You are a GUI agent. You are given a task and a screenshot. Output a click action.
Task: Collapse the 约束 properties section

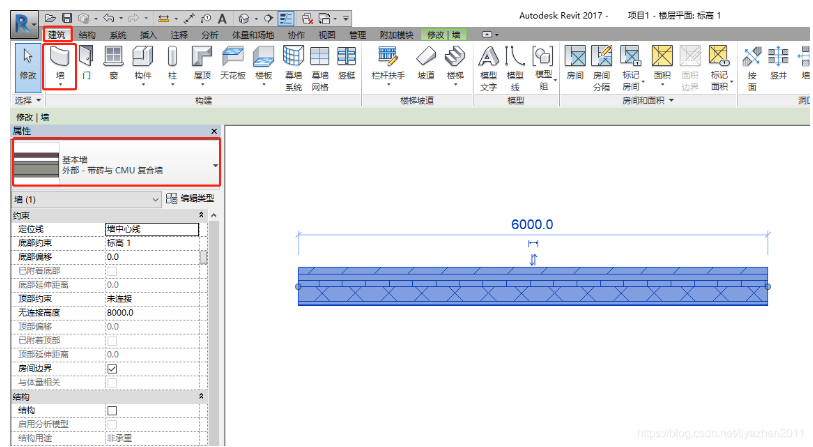202,215
